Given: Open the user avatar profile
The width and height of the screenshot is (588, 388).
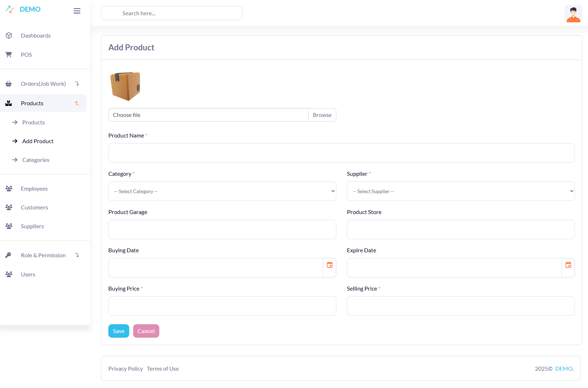Looking at the screenshot, I should coord(573,13).
